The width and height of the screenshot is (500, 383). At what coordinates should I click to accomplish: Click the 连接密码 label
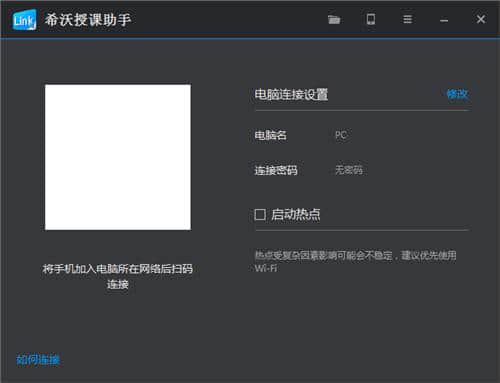click(x=276, y=170)
